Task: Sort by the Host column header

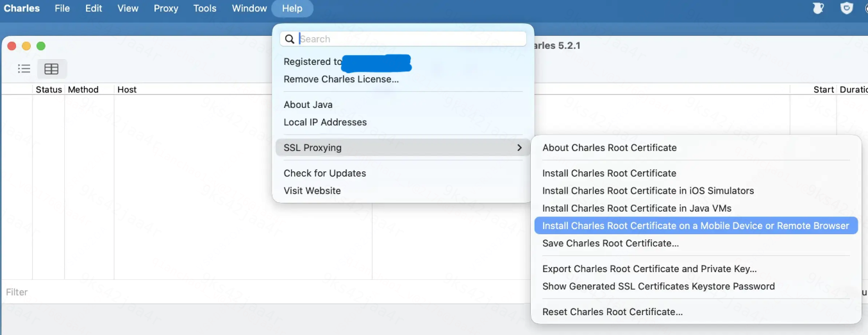Action: (127, 90)
